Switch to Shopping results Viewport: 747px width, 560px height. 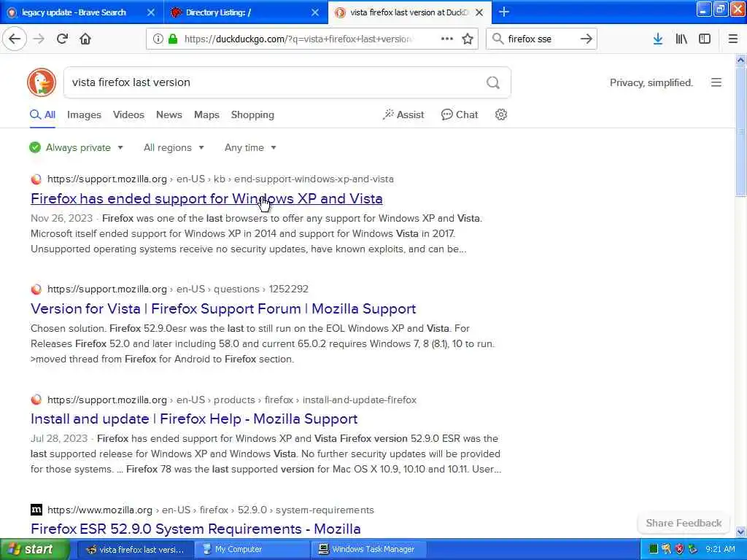(252, 114)
